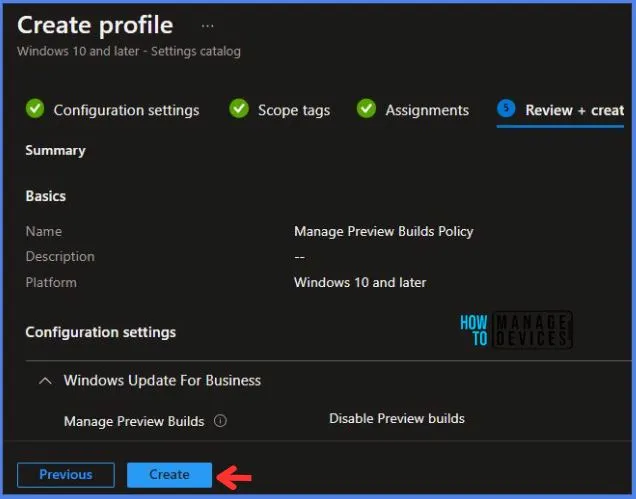The width and height of the screenshot is (636, 499).
Task: Select the Windows Update For Business heading
Action: click(162, 381)
